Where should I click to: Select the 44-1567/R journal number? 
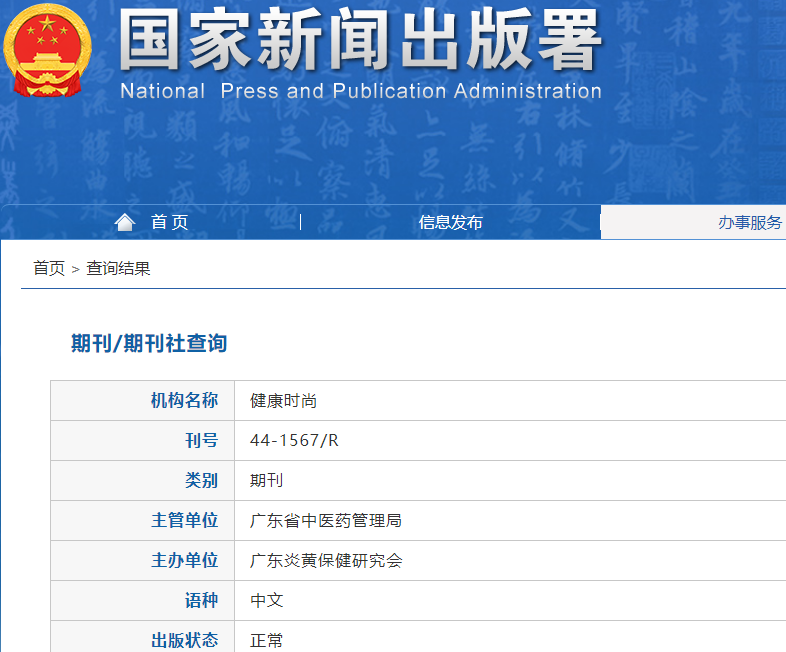[x=294, y=441]
